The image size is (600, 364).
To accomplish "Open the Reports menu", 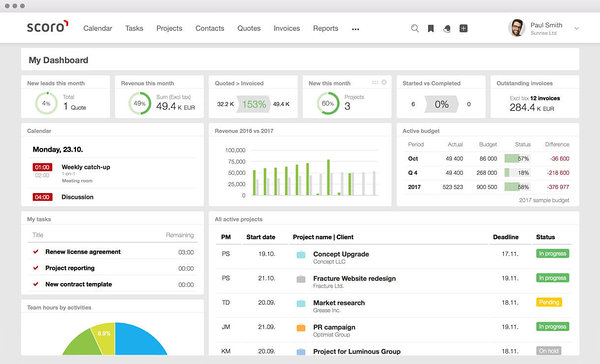I will pos(326,28).
